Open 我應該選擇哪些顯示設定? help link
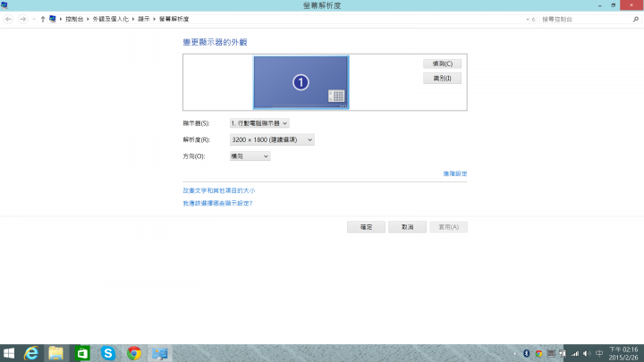 click(217, 203)
